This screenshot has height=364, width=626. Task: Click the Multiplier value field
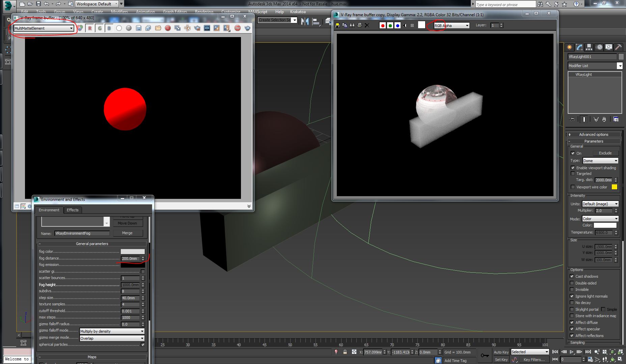coord(604,211)
